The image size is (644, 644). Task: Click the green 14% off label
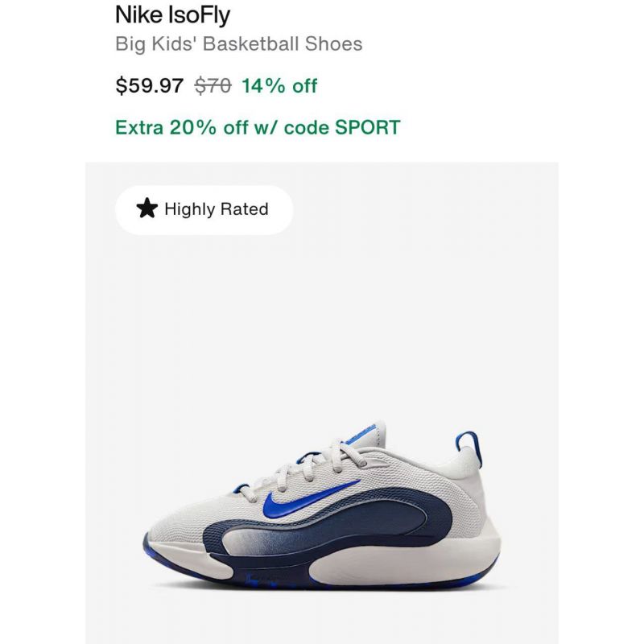tap(279, 86)
